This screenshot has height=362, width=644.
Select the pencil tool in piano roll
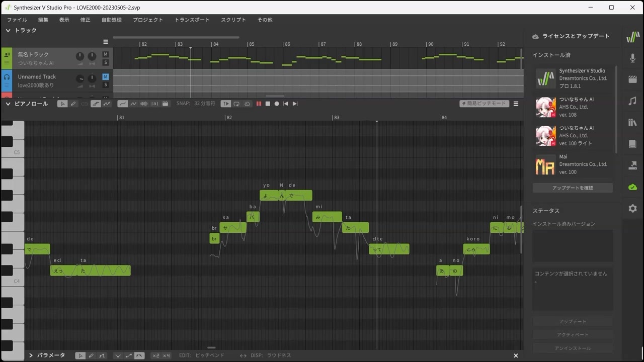click(73, 104)
